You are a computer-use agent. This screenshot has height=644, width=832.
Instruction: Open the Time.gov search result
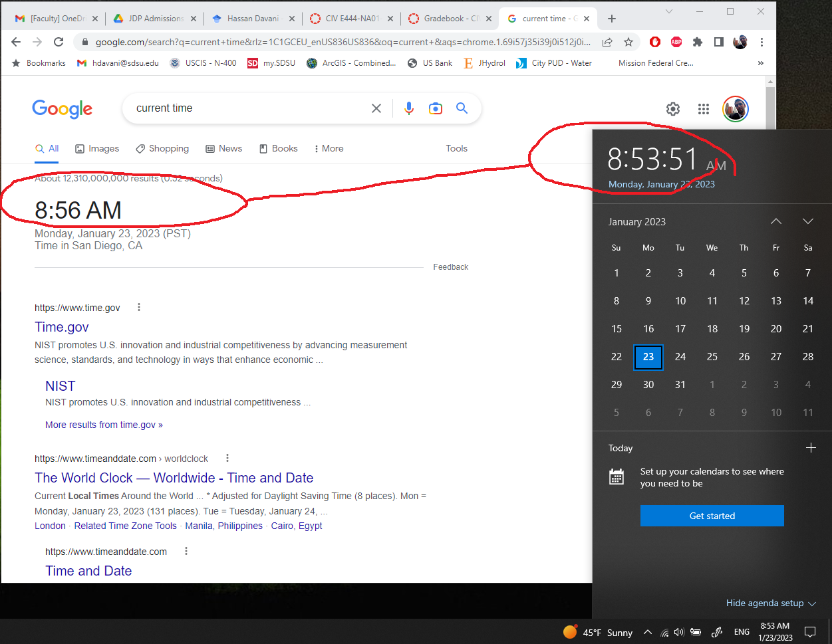pos(62,327)
